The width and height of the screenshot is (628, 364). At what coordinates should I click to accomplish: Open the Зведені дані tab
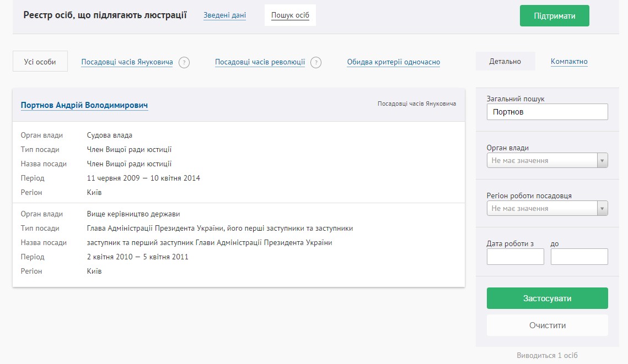pyautogui.click(x=224, y=15)
